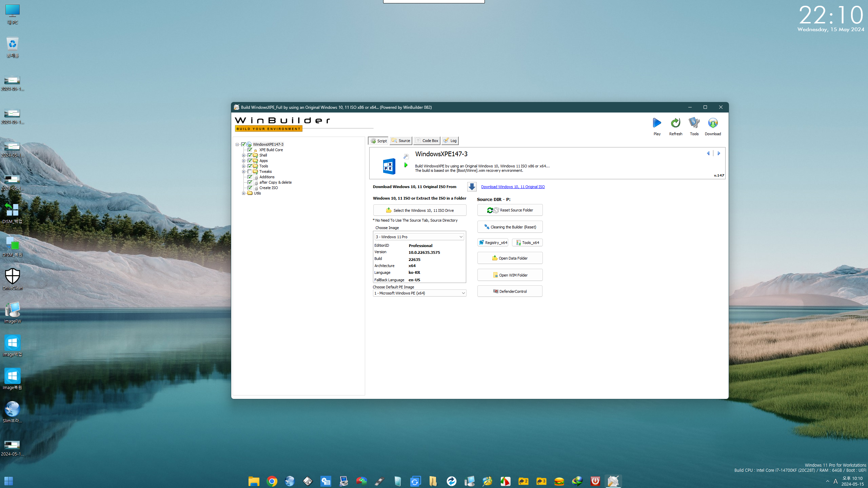The image size is (868, 488).
Task: Select the Utils tree folder label
Action: point(257,193)
